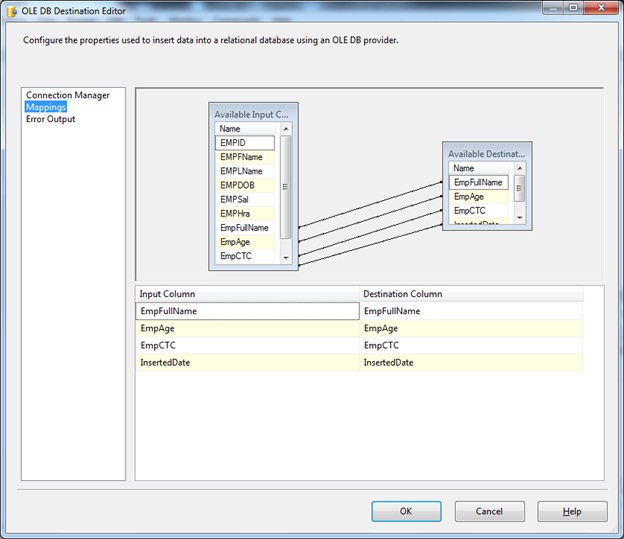Image resolution: width=624 pixels, height=539 pixels.
Task: Open Help for the editor
Action: point(572,511)
